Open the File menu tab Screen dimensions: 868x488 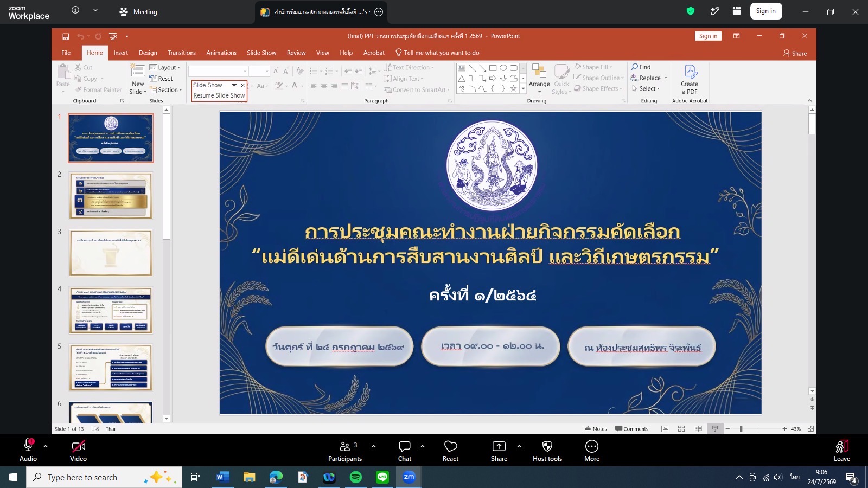(66, 53)
